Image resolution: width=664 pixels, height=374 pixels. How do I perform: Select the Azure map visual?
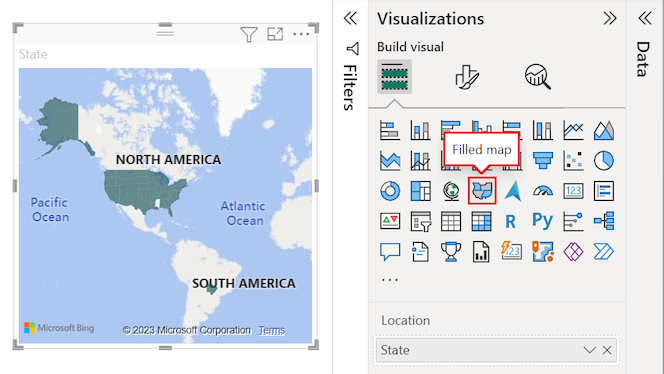point(512,191)
